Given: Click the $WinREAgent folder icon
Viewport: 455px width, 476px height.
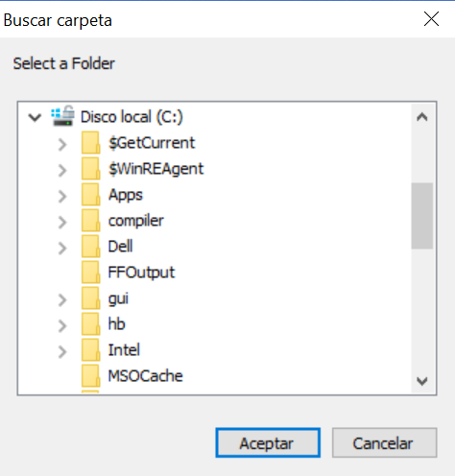Looking at the screenshot, I should 91,169.
